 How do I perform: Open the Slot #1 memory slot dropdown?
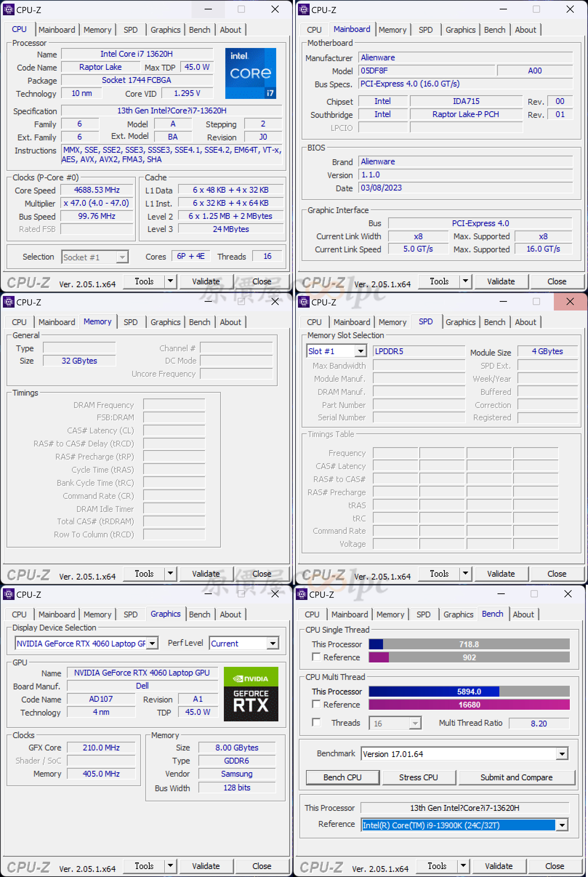[x=336, y=351]
